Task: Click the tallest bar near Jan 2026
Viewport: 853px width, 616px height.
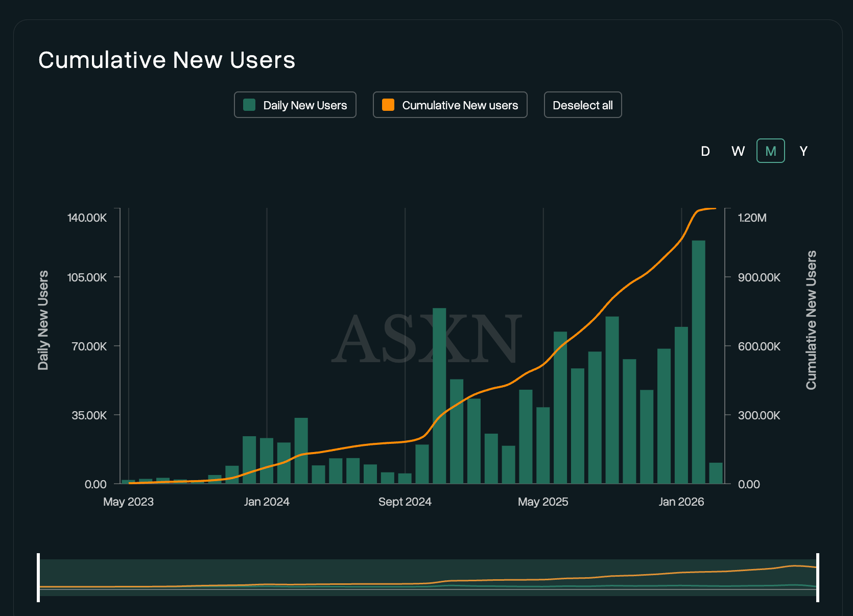Action: [699, 362]
